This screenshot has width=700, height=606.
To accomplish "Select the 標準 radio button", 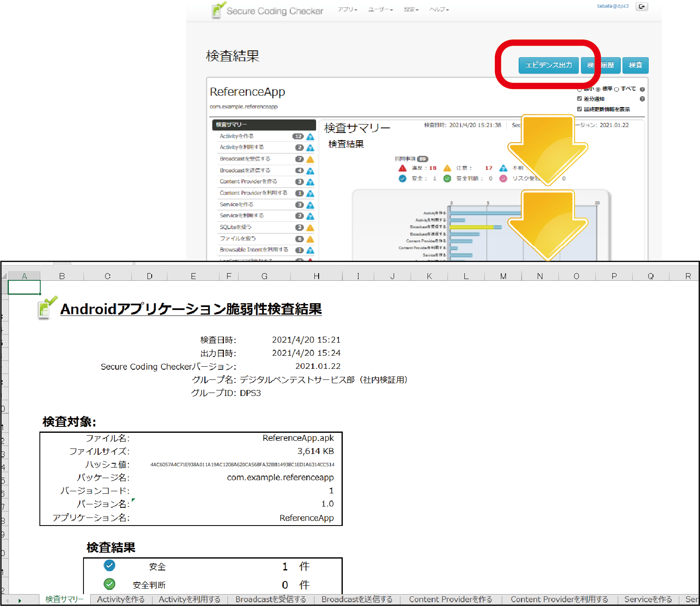I will [598, 89].
